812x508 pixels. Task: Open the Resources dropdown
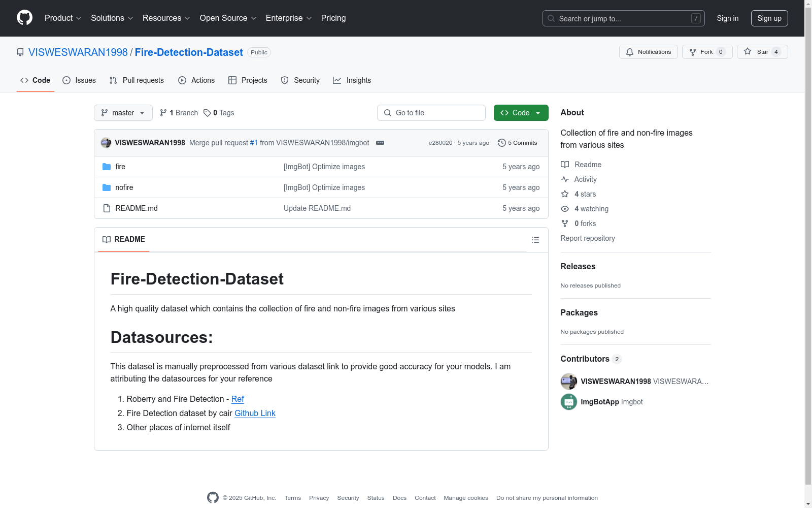point(166,18)
